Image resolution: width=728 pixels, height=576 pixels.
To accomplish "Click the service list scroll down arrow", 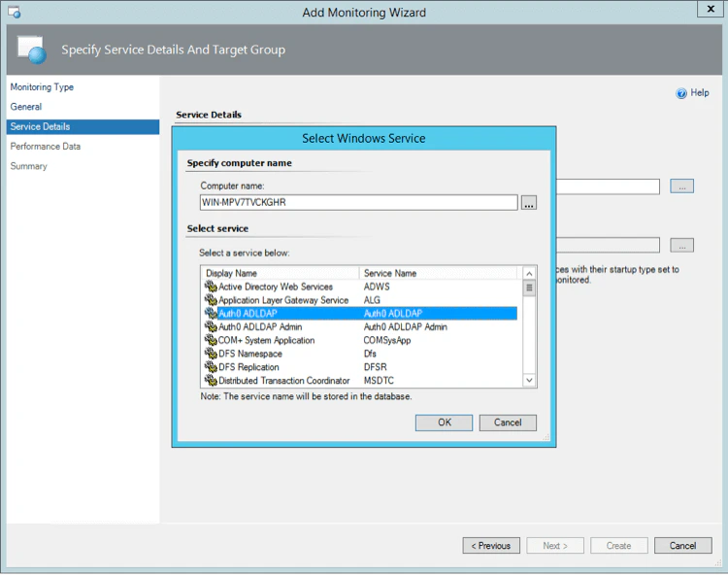I will 529,381.
